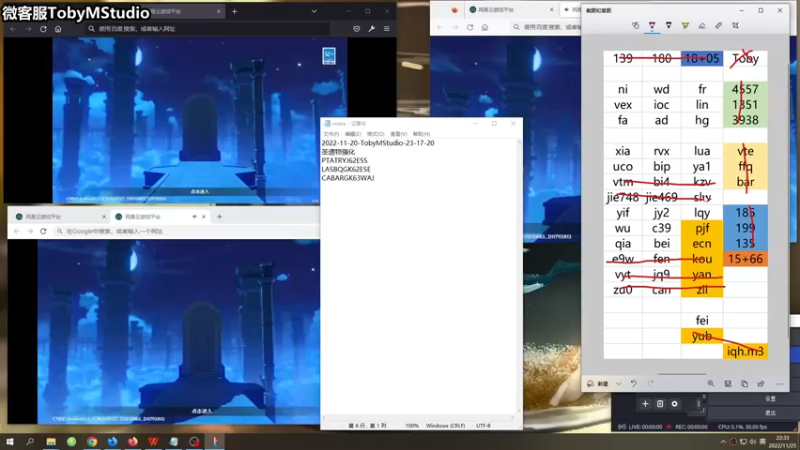Click the OBS add source plus button
This screenshot has height=450, width=800.
645,404
